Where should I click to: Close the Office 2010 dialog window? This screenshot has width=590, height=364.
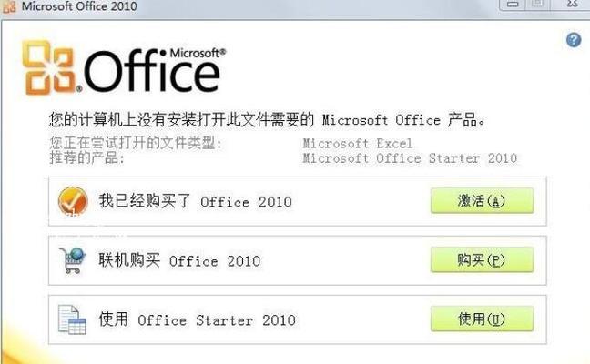coord(571,5)
